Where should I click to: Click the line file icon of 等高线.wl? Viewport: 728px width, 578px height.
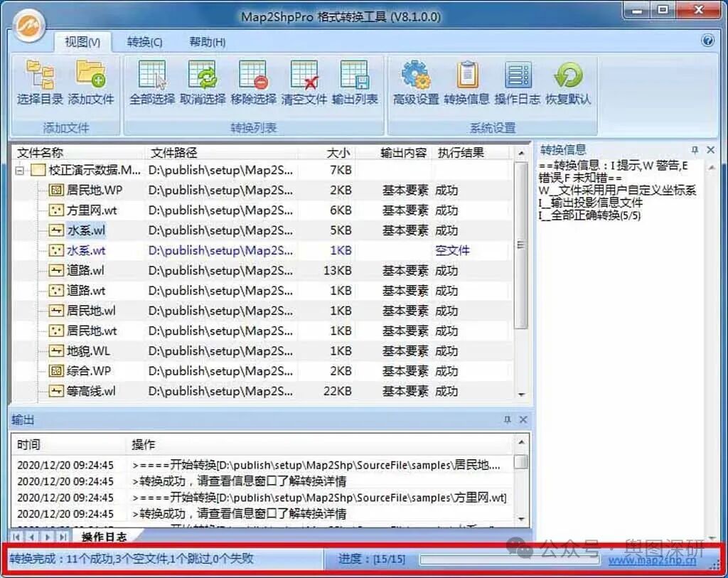click(x=56, y=391)
